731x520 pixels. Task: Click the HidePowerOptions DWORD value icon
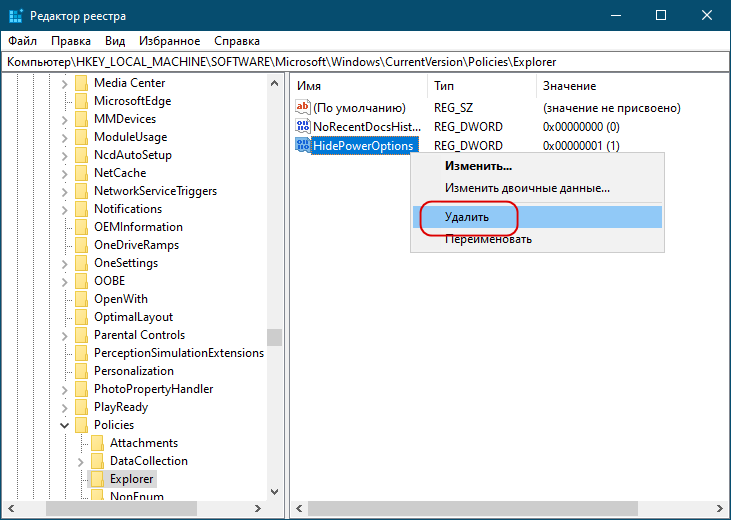point(303,146)
